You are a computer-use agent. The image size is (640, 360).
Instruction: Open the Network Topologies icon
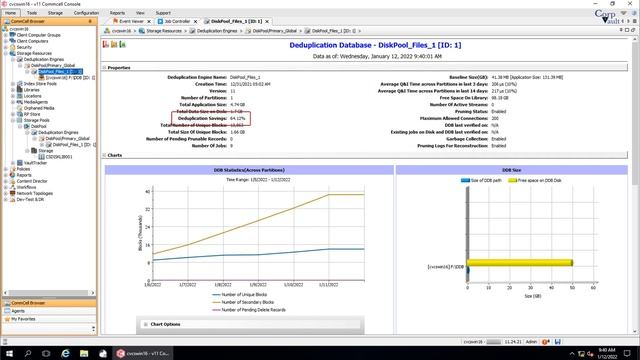pos(13,193)
